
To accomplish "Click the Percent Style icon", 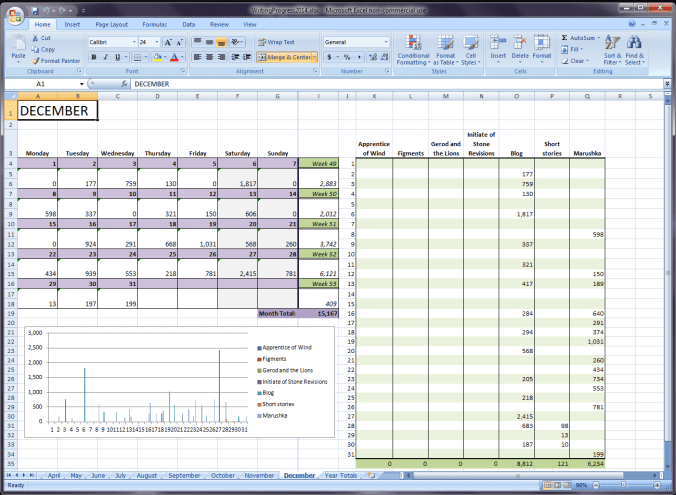I will click(x=347, y=57).
